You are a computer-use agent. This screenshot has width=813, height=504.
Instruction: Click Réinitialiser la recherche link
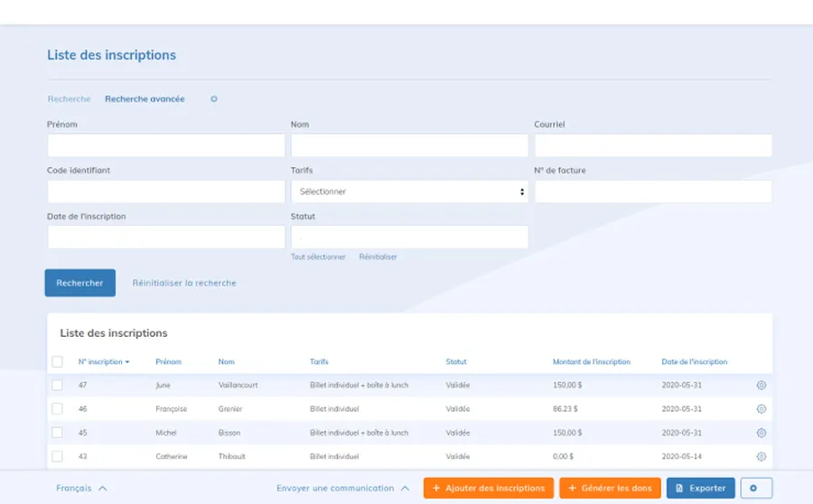tap(184, 283)
